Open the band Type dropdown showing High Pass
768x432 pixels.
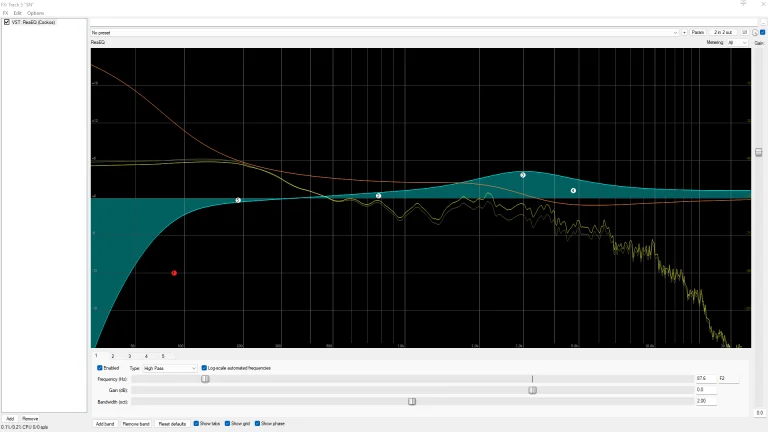click(x=169, y=368)
